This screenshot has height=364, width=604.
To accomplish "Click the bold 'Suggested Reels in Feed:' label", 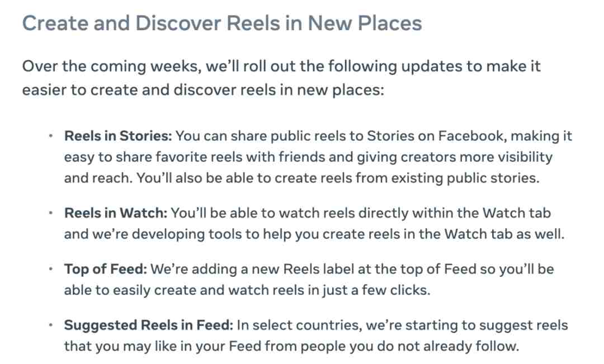I will point(149,325).
